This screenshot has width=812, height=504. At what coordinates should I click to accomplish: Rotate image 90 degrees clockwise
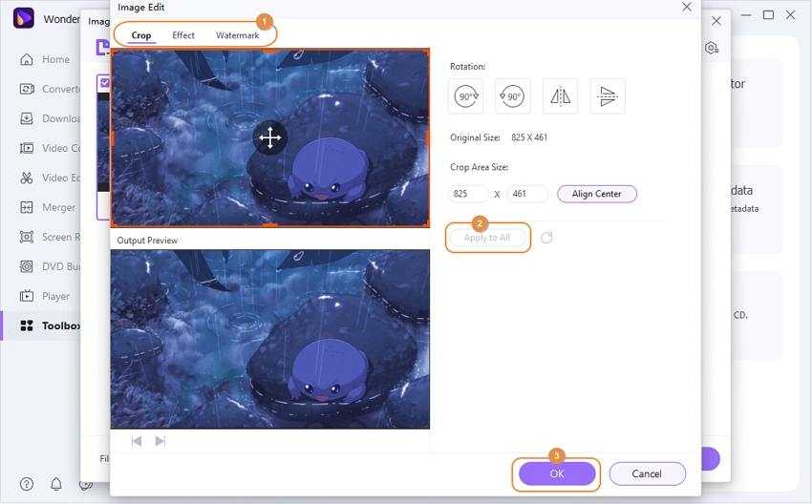point(465,96)
